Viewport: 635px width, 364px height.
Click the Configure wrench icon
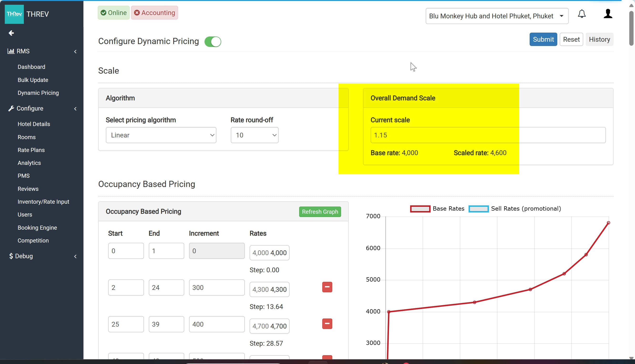[x=11, y=108]
